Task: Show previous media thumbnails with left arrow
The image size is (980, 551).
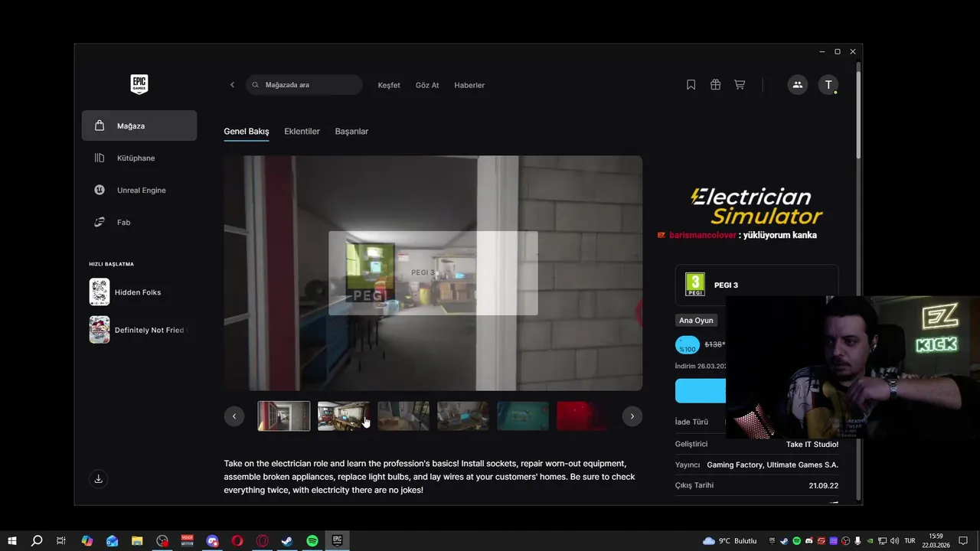Action: click(x=234, y=416)
